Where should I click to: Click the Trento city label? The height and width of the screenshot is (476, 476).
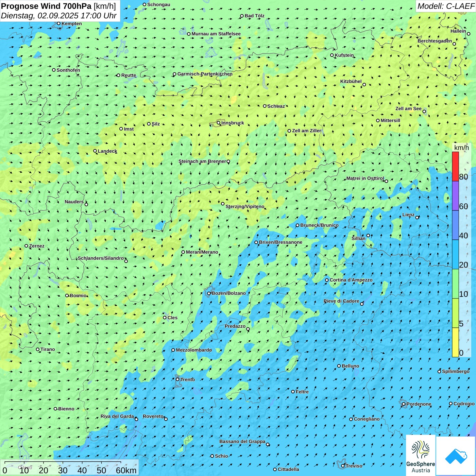(x=188, y=379)
